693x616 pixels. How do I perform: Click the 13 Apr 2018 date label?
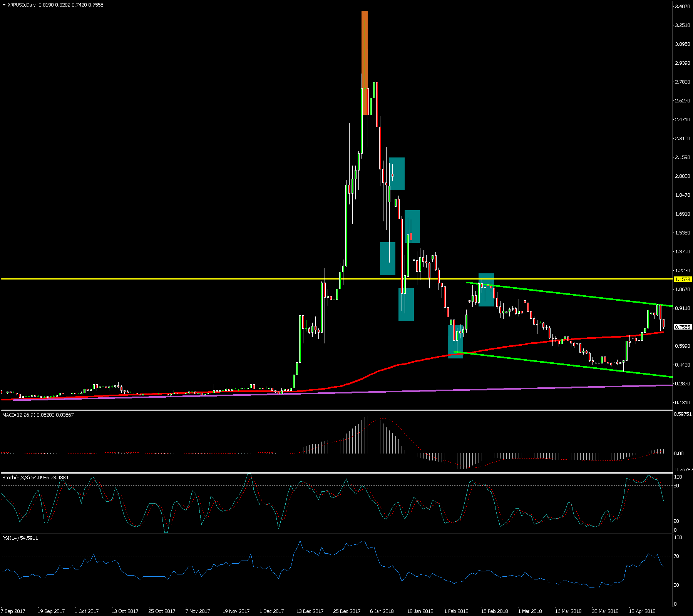click(642, 611)
